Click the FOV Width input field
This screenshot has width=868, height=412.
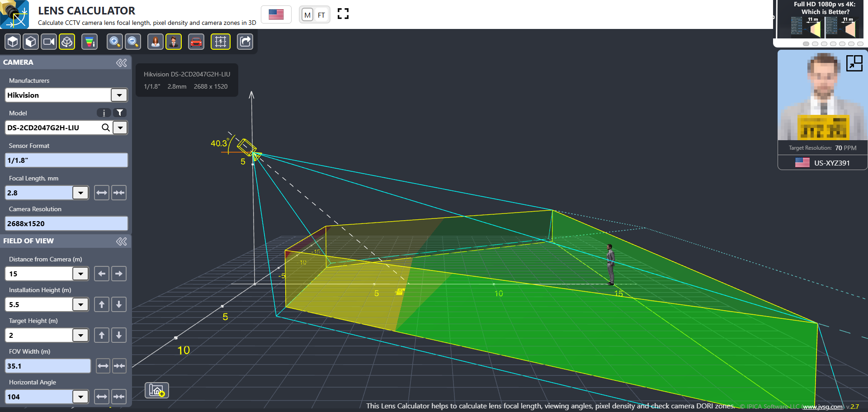[x=47, y=366]
